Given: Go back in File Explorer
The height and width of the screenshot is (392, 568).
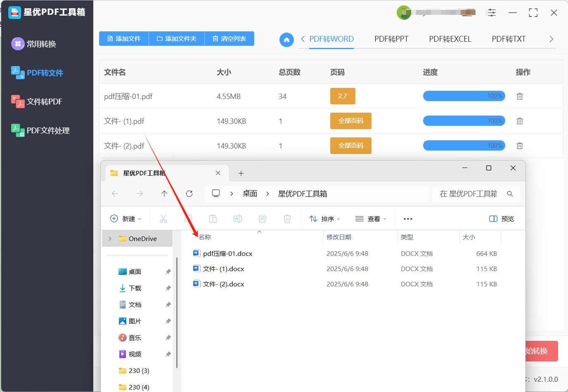Looking at the screenshot, I should [x=115, y=194].
